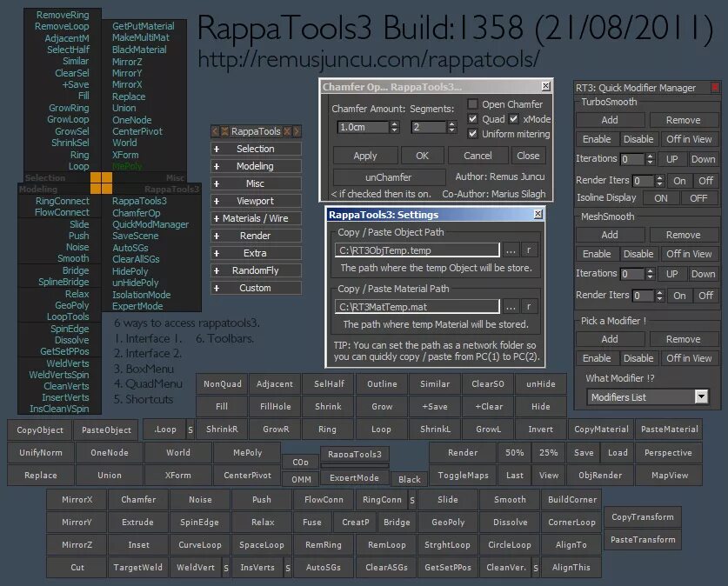728x586 pixels.
Task: Click the Chamfer Amount spinner arrows
Action: coord(395,127)
